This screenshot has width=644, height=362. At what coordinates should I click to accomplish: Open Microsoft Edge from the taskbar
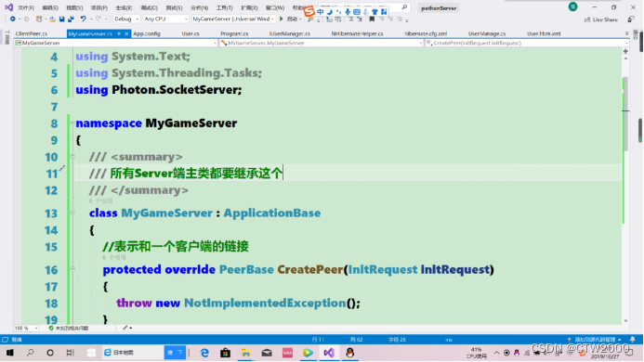click(204, 353)
